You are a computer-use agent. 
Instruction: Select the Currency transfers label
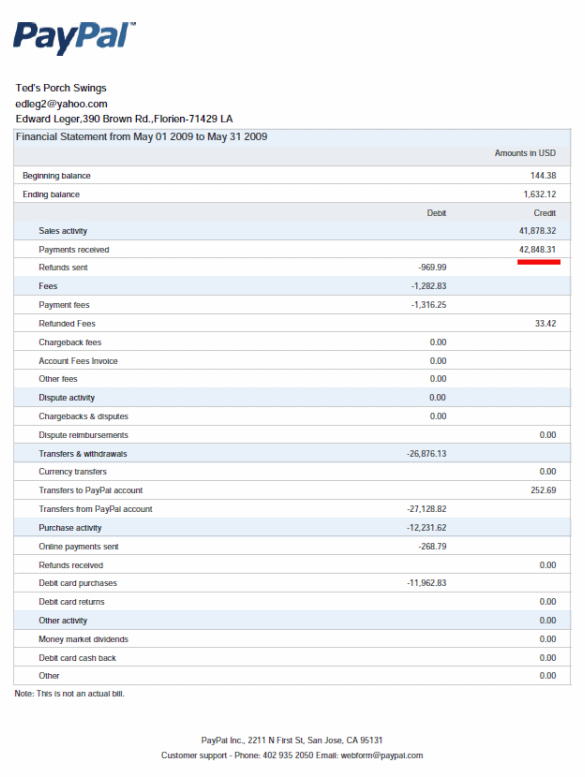[x=72, y=472]
